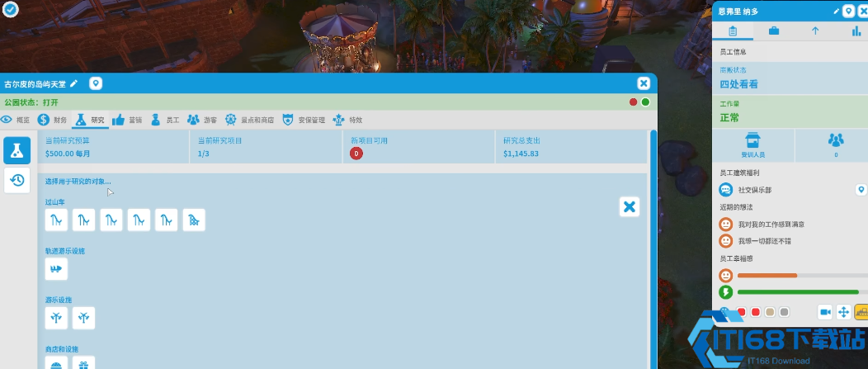Click the 受训人员 shop icon button
Image resolution: width=868 pixels, height=369 pixels.
point(752,145)
